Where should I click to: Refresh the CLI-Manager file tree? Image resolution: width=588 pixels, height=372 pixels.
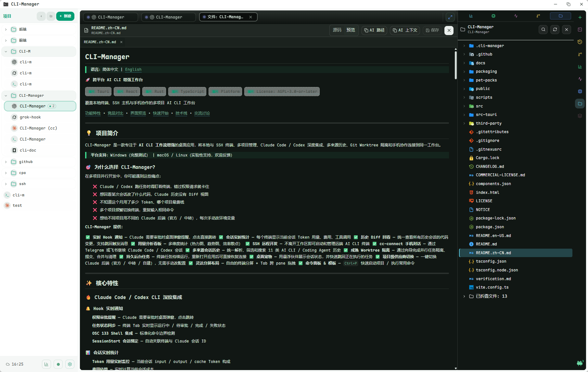tap(555, 30)
